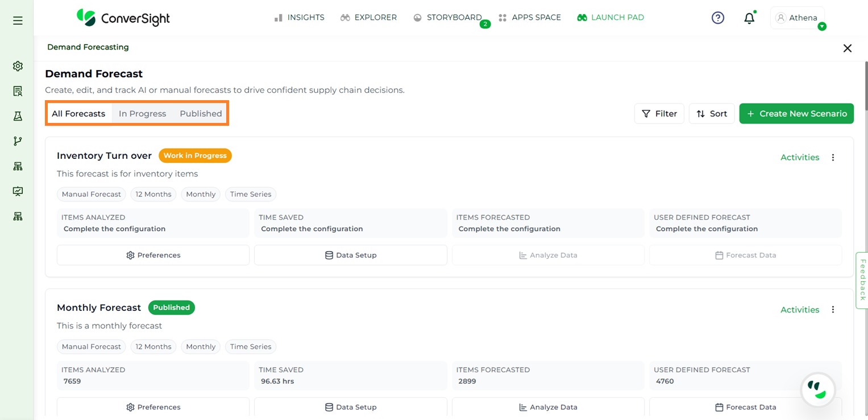This screenshot has width=868, height=420.
Task: Open more options for Monthly Forecast
Action: pyautogui.click(x=833, y=310)
